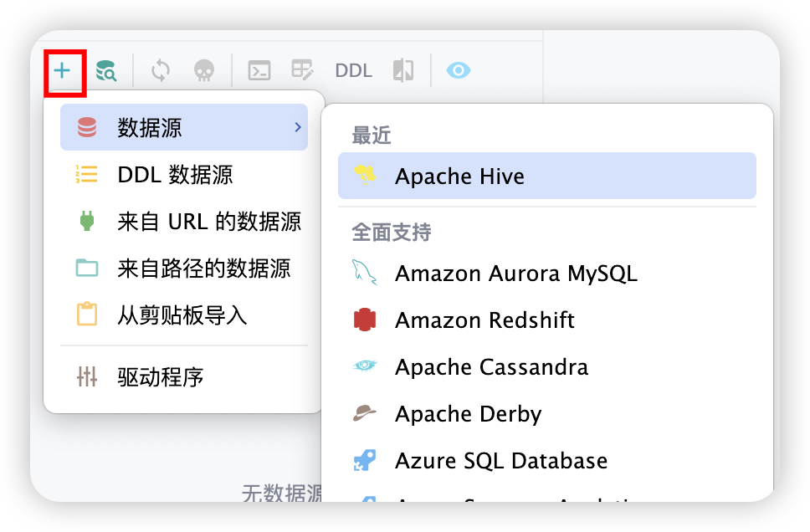Click the plus add new button

coord(62,70)
